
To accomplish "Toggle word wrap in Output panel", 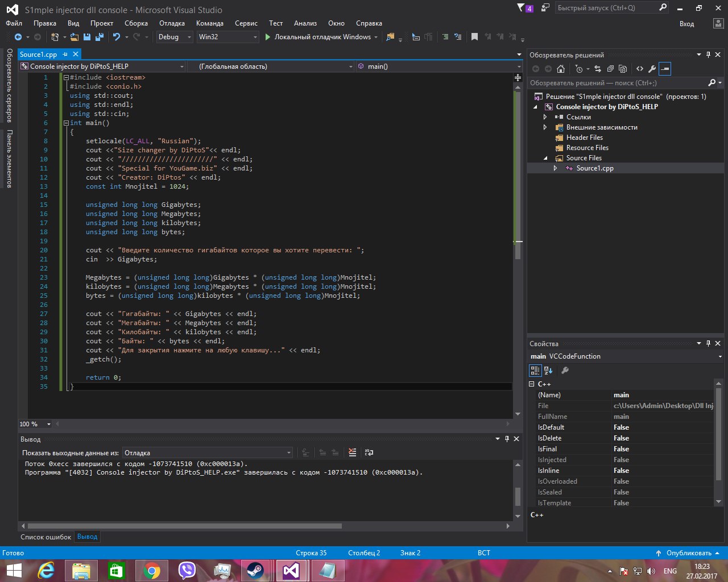I will click(x=369, y=452).
